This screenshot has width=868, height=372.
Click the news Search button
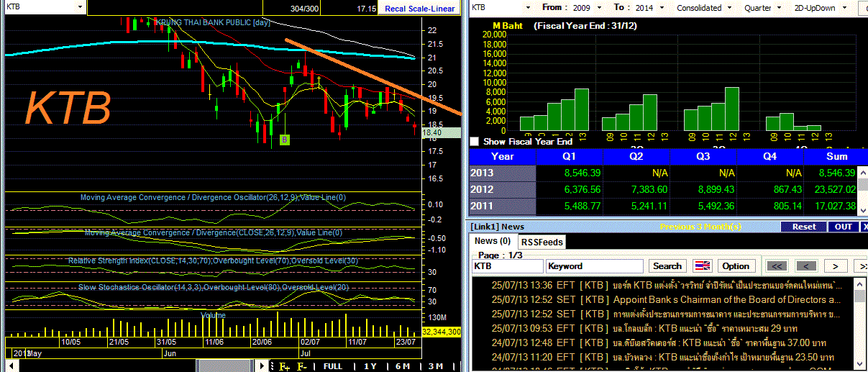coord(667,266)
